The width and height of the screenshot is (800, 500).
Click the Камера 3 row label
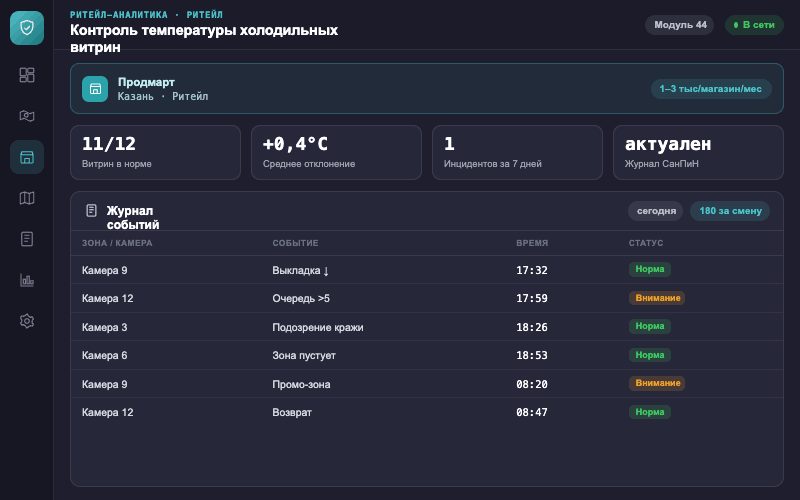tap(104, 327)
